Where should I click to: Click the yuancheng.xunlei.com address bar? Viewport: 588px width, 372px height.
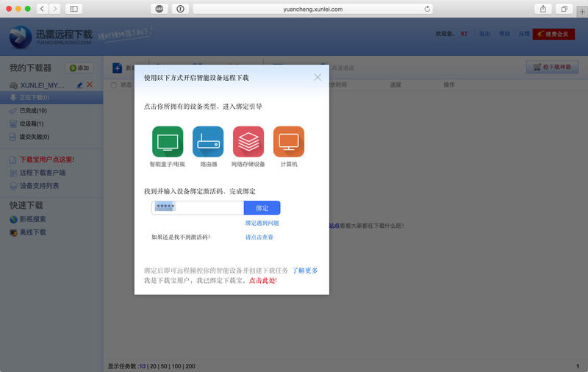[313, 9]
